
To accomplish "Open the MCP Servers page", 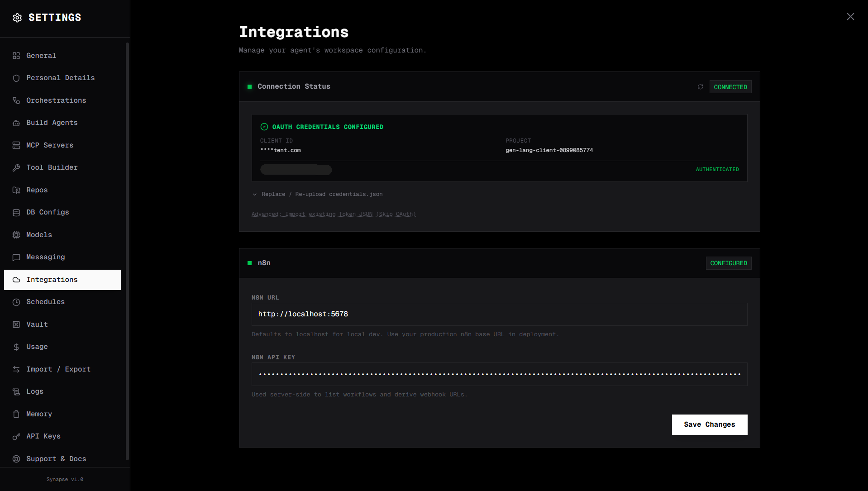I will click(x=62, y=145).
